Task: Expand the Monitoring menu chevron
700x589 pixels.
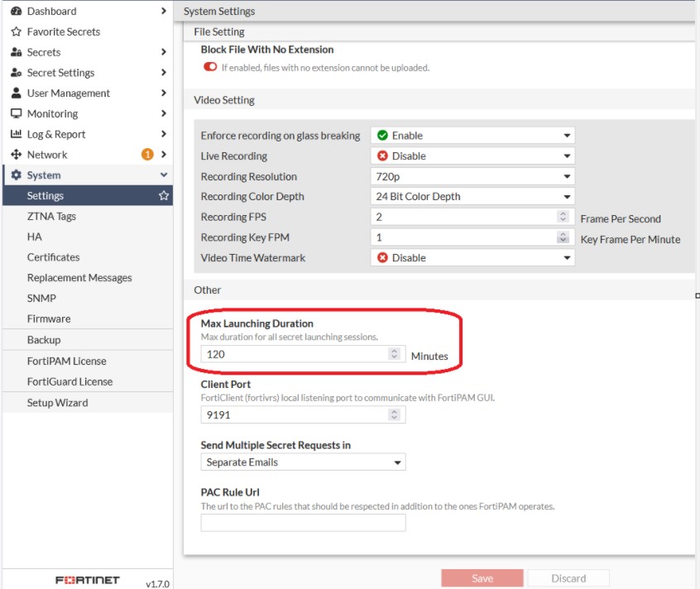Action: (x=163, y=114)
